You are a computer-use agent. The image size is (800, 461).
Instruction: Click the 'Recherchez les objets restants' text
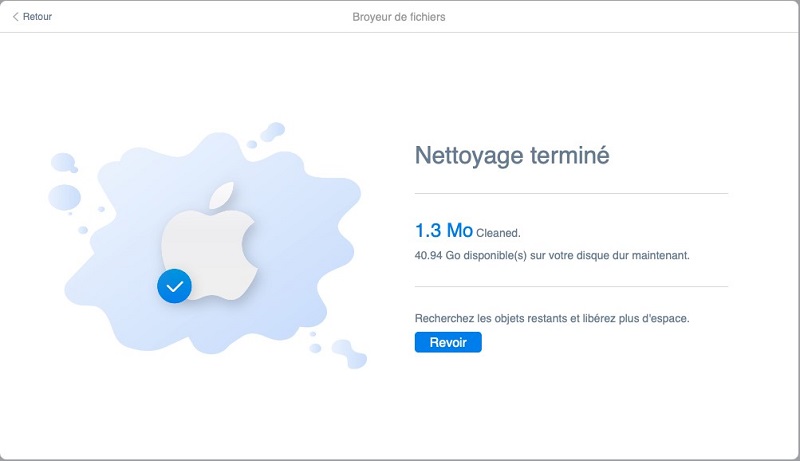(552, 318)
